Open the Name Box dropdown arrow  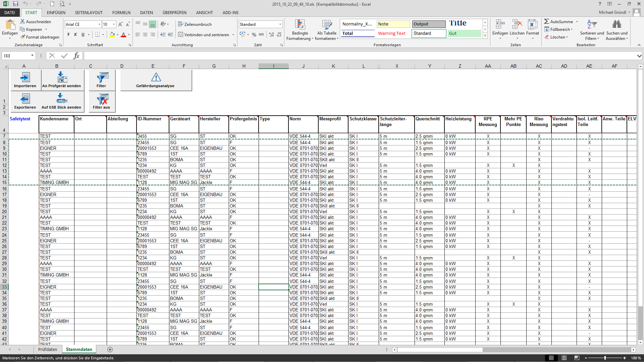tap(32, 56)
